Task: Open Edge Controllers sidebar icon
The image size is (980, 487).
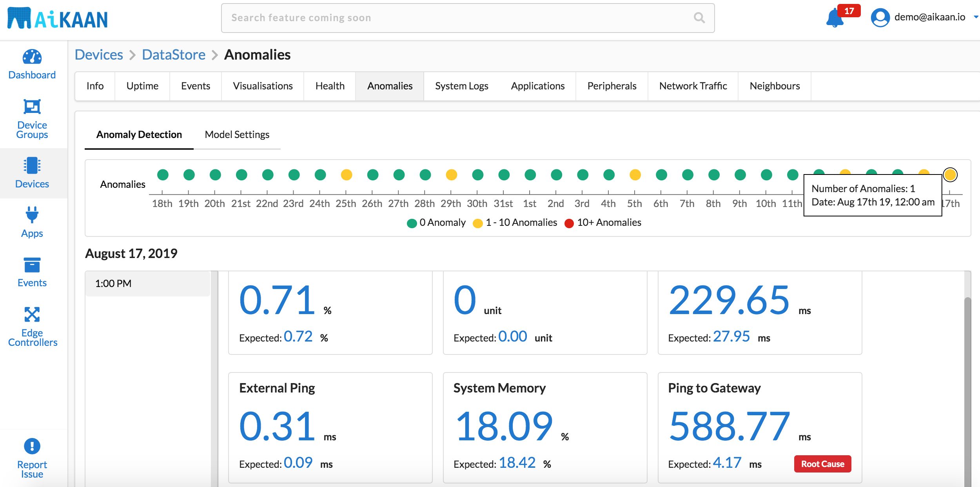Action: 32,314
